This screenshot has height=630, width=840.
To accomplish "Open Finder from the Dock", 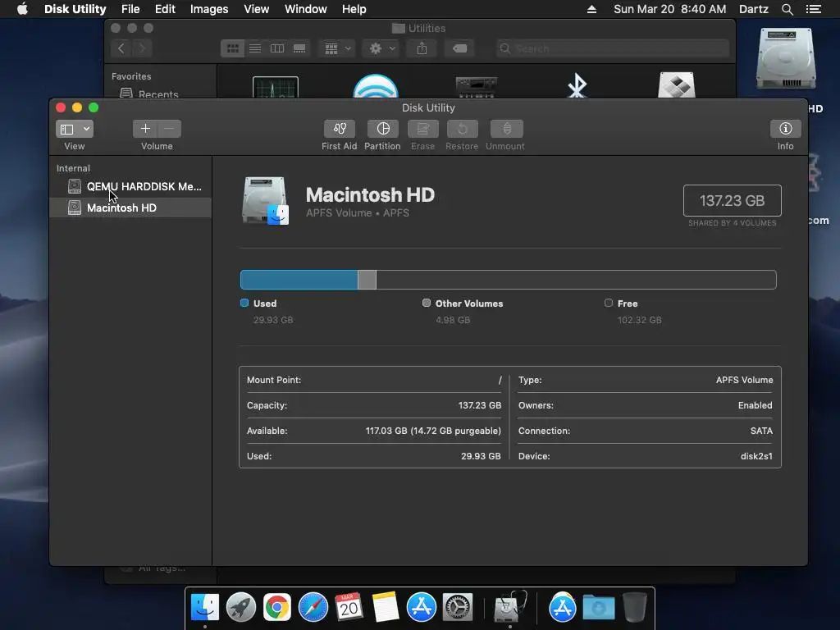I will (x=205, y=607).
